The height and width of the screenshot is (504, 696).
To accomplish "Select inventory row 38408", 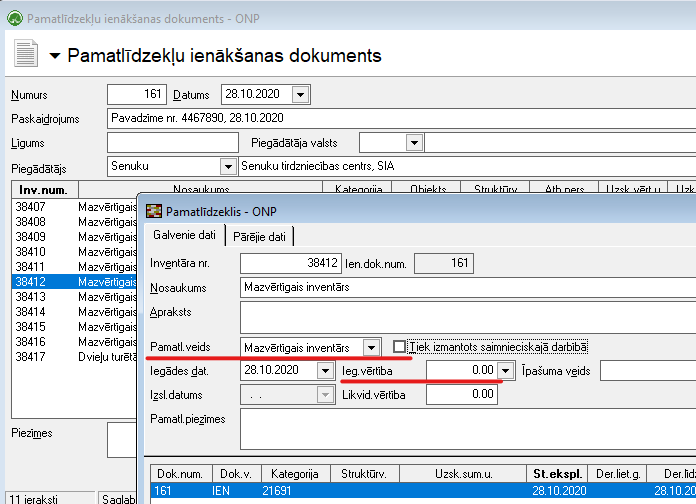I will pyautogui.click(x=75, y=222).
